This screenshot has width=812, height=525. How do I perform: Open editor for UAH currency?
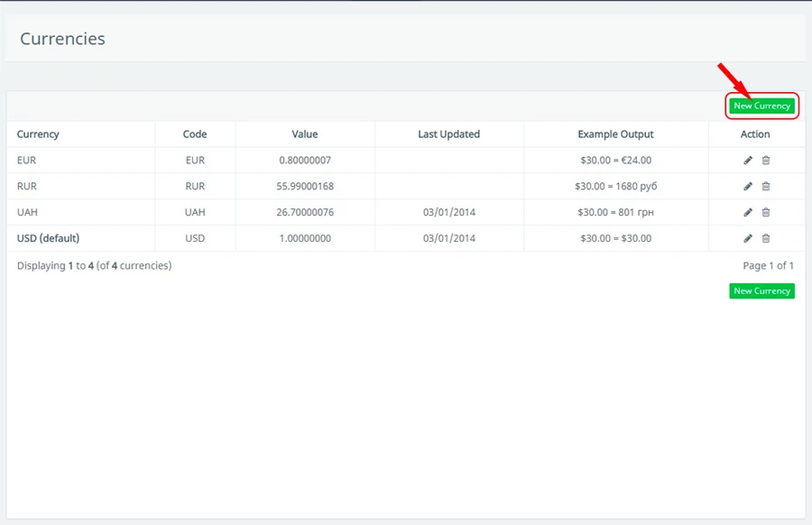pyautogui.click(x=747, y=213)
